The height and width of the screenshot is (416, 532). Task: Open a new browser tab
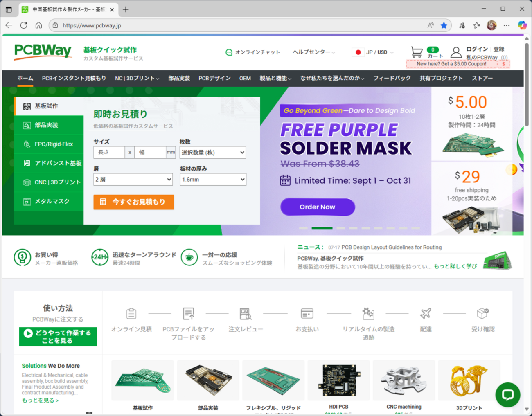[126, 9]
